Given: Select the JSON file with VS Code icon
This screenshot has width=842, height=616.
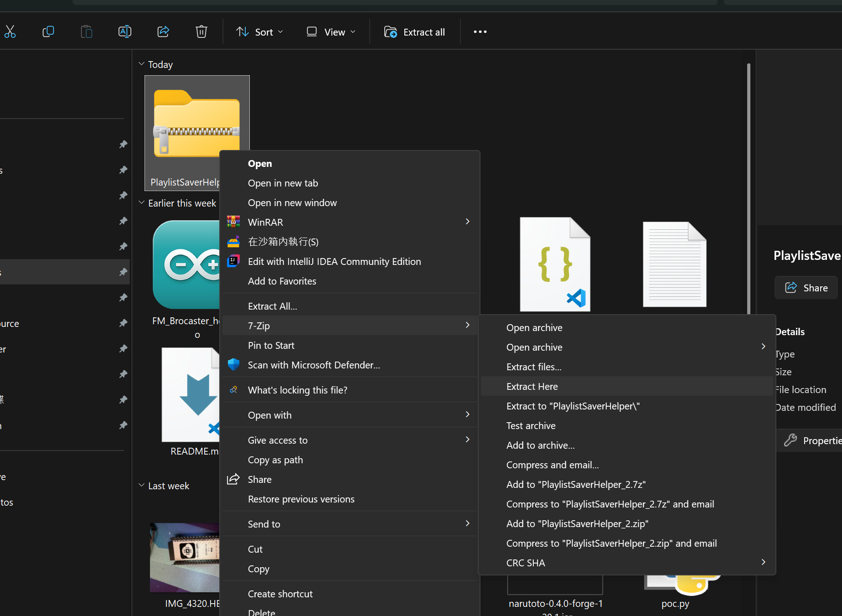Looking at the screenshot, I should (555, 264).
